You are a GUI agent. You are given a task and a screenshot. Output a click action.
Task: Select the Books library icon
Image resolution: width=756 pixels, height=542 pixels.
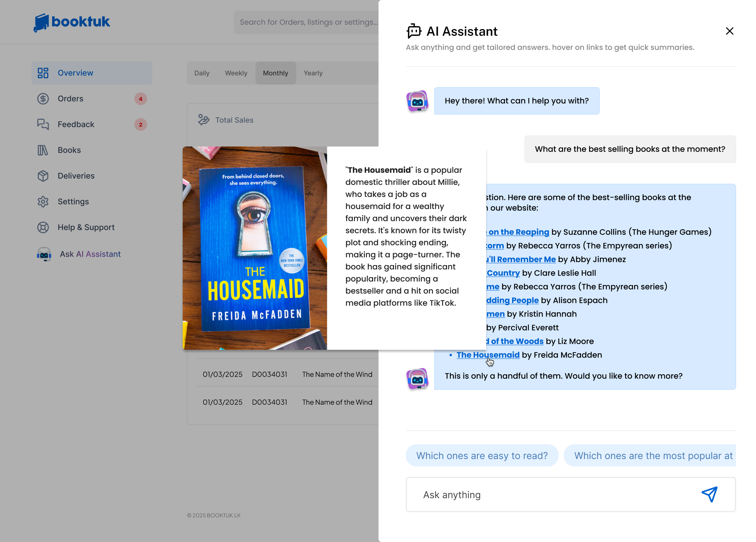click(x=43, y=150)
